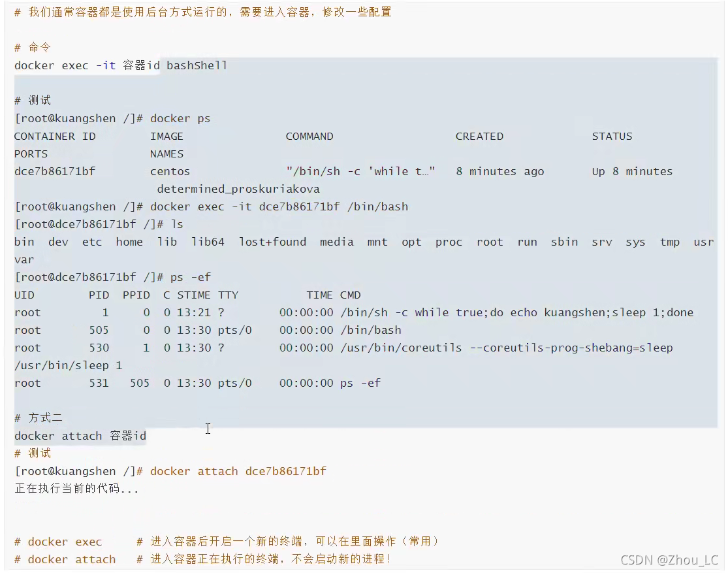This screenshot has width=728, height=573.
Task: Click container name 'determined_proskuriakova'
Action: tap(238, 189)
